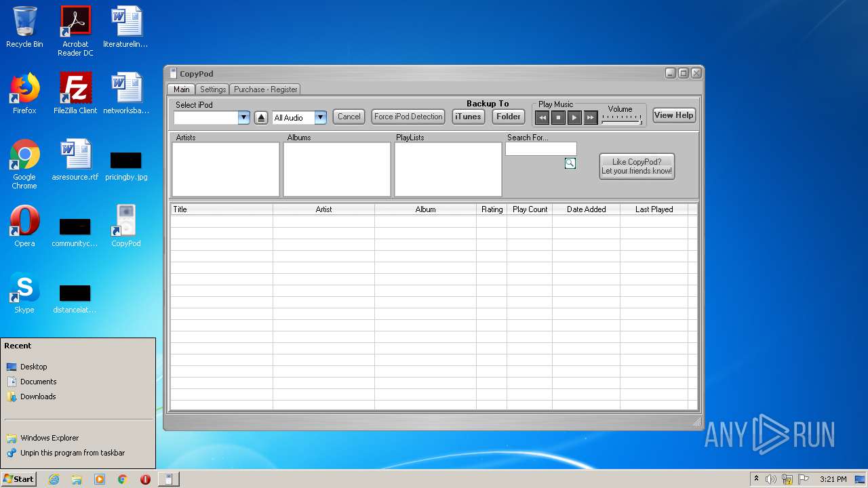
Task: Click Force iPod Detection
Action: coord(408,117)
